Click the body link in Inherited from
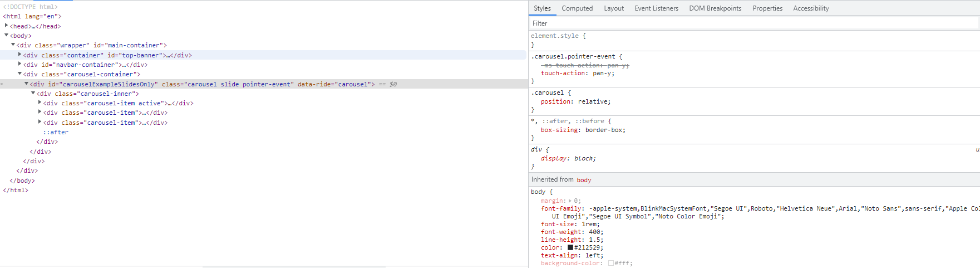The image size is (980, 268). 584,180
